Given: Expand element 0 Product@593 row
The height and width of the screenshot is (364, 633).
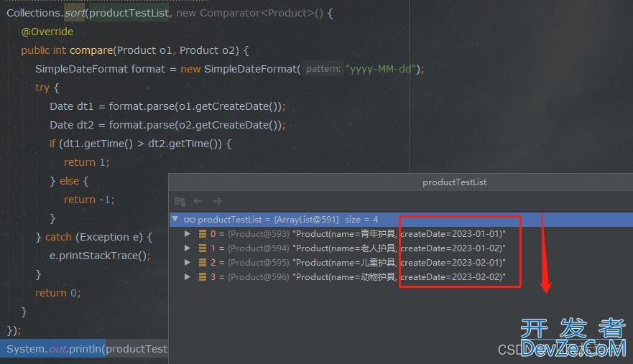Looking at the screenshot, I should click(x=188, y=233).
